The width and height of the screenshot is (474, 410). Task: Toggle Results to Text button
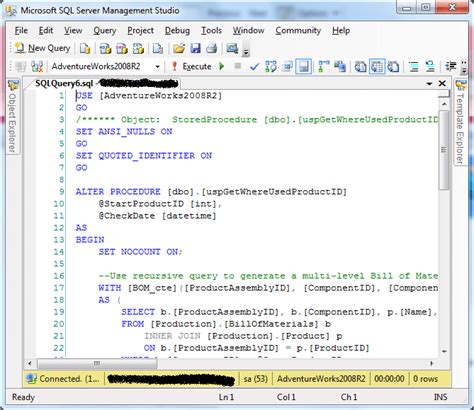point(360,66)
